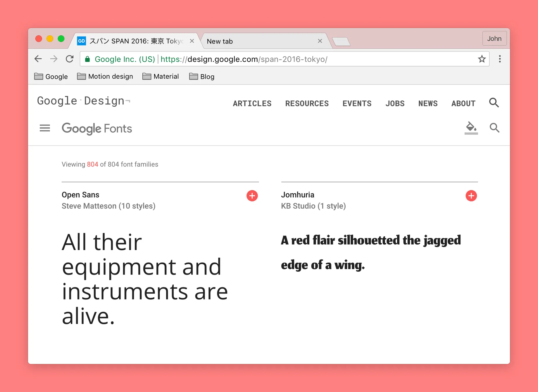538x392 pixels.
Task: Open the RESOURCES menu item
Action: coord(307,103)
